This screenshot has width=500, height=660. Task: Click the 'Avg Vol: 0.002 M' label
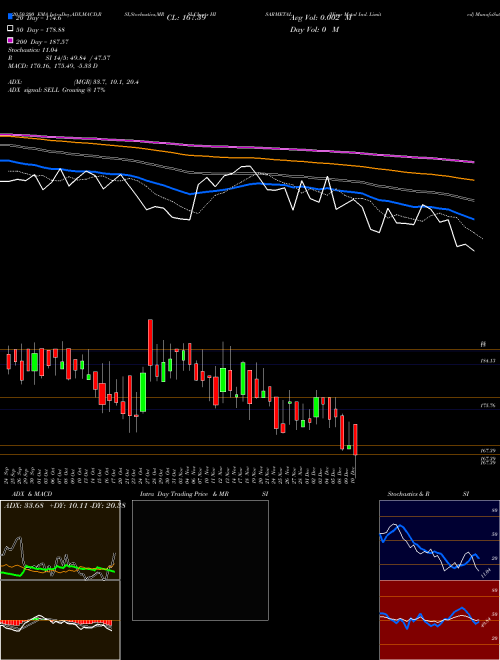pyautogui.click(x=320, y=17)
